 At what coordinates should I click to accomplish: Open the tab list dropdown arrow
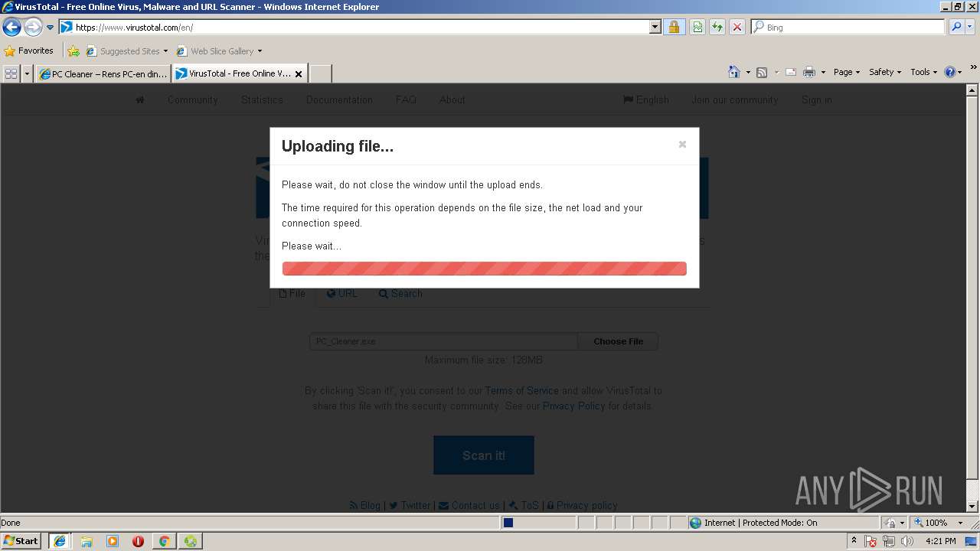[x=28, y=73]
